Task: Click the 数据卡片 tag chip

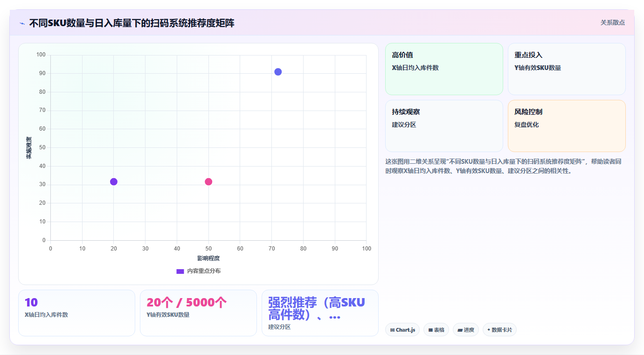Action: tap(499, 330)
